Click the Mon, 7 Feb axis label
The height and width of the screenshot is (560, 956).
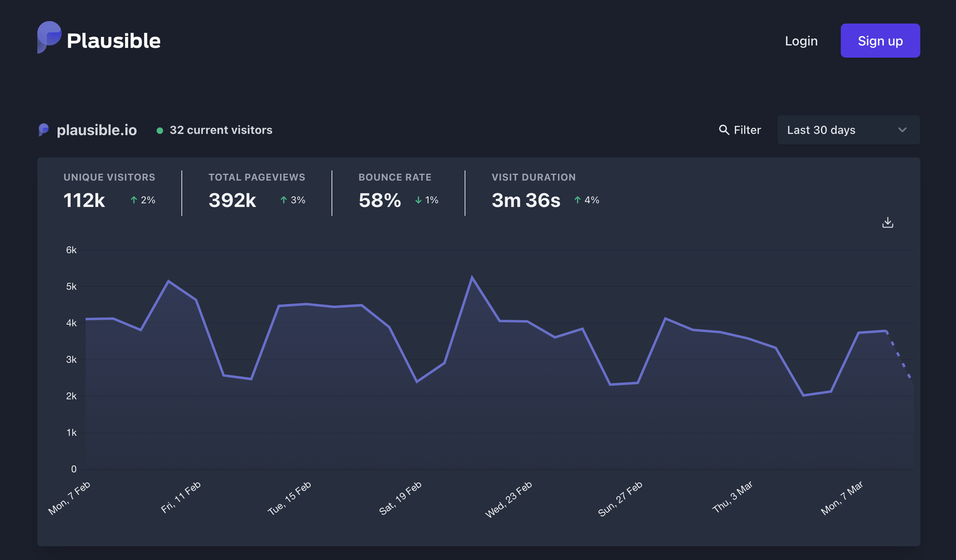(x=69, y=498)
